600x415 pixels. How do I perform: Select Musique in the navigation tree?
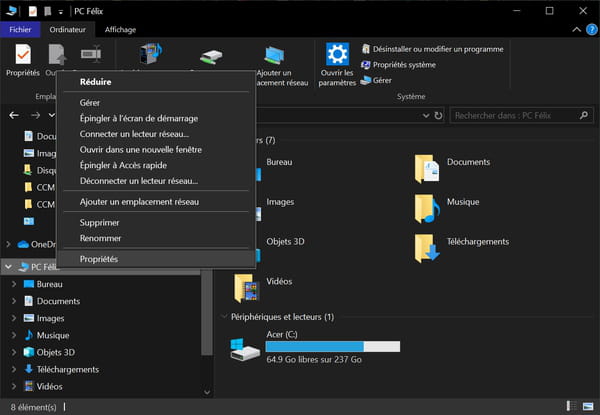[53, 335]
